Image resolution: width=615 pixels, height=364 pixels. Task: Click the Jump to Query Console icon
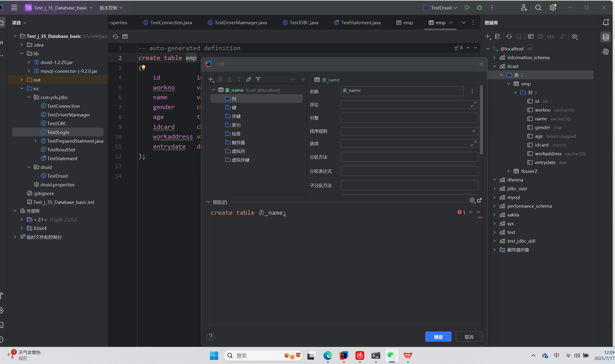tap(531, 36)
